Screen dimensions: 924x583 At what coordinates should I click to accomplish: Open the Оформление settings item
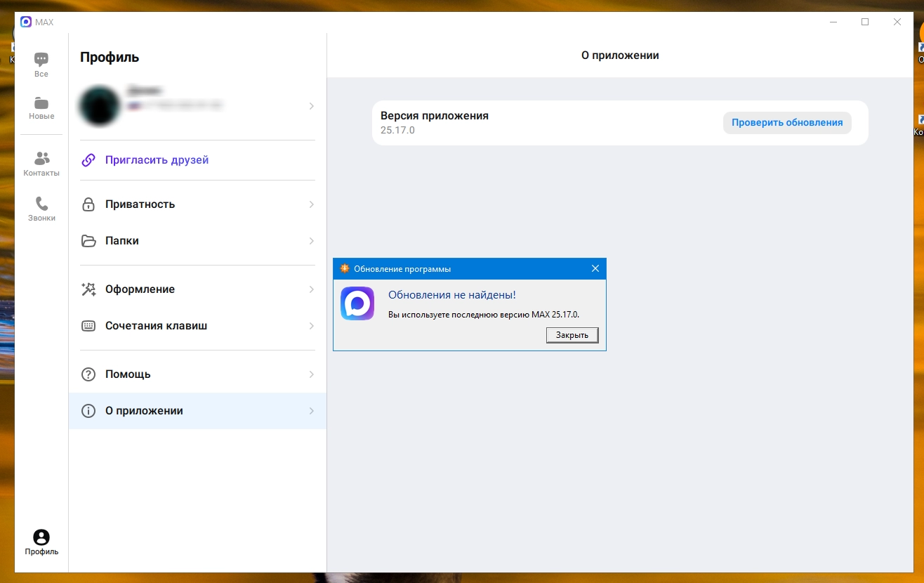click(x=197, y=289)
